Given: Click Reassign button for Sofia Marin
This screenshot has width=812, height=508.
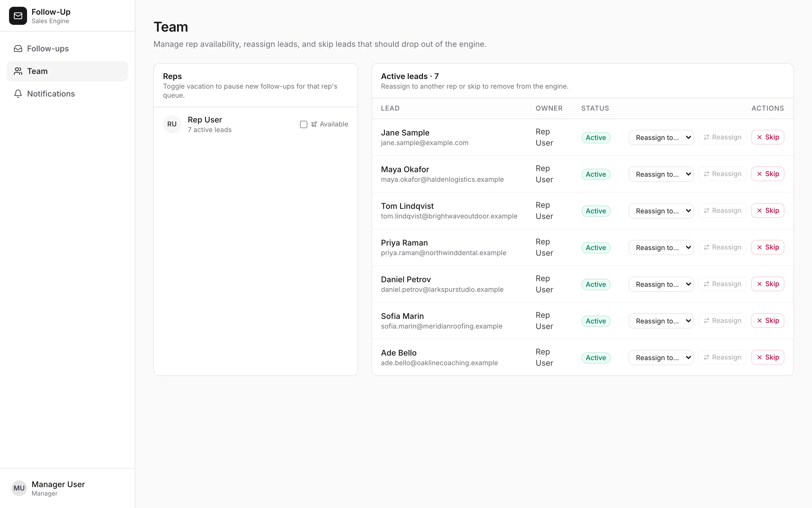Looking at the screenshot, I should tap(722, 321).
